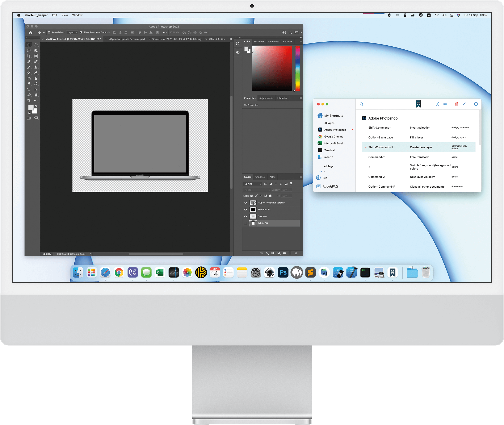
Task: Hide the Shadows layer with eye icon
Action: click(246, 216)
